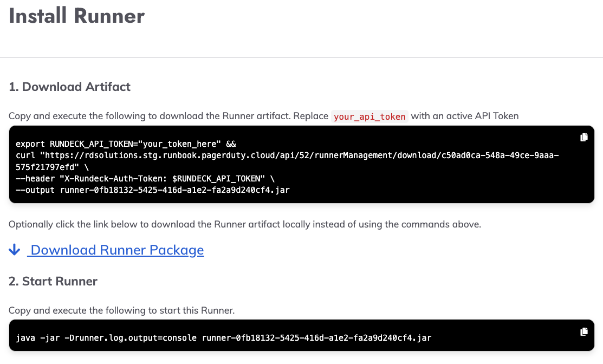
Task: Click the down arrow beside Download Runner Package
Action: [14, 250]
